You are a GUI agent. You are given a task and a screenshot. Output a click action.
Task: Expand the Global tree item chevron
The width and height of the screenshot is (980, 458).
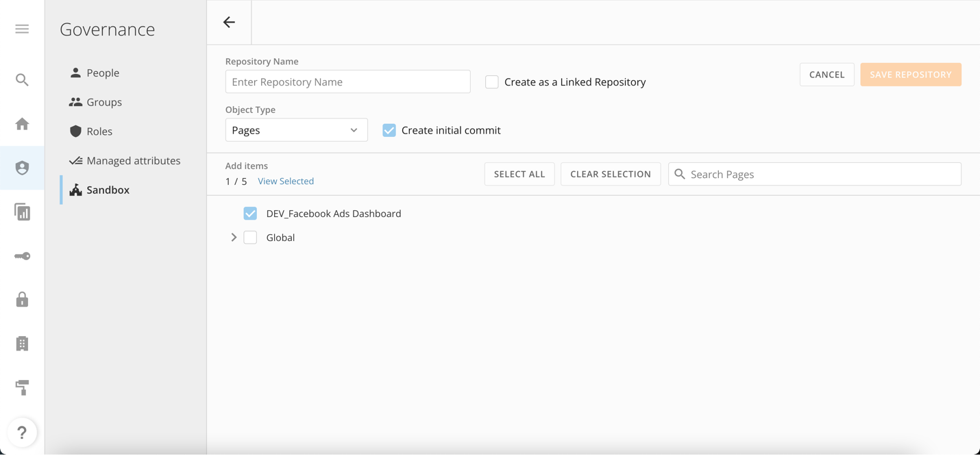(234, 238)
